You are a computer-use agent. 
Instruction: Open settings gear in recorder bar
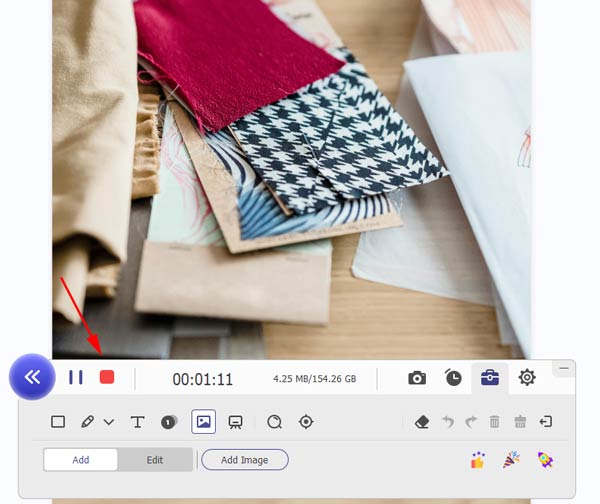(x=527, y=378)
